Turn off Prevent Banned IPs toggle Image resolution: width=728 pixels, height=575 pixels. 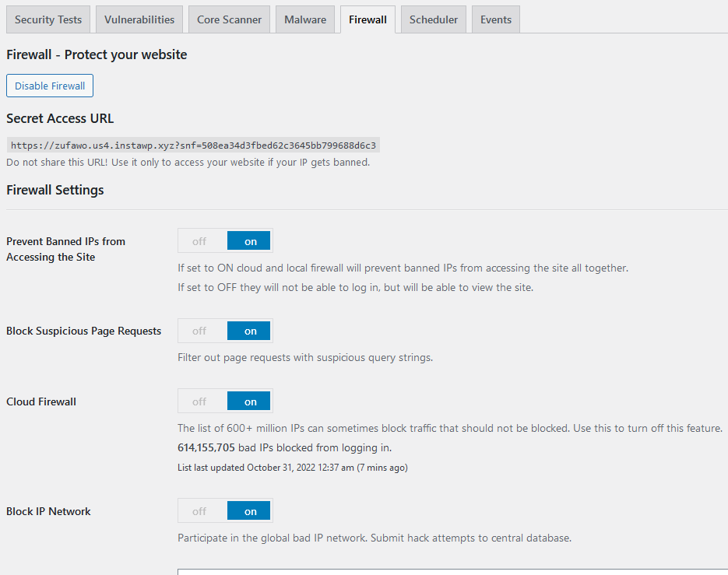click(x=199, y=241)
